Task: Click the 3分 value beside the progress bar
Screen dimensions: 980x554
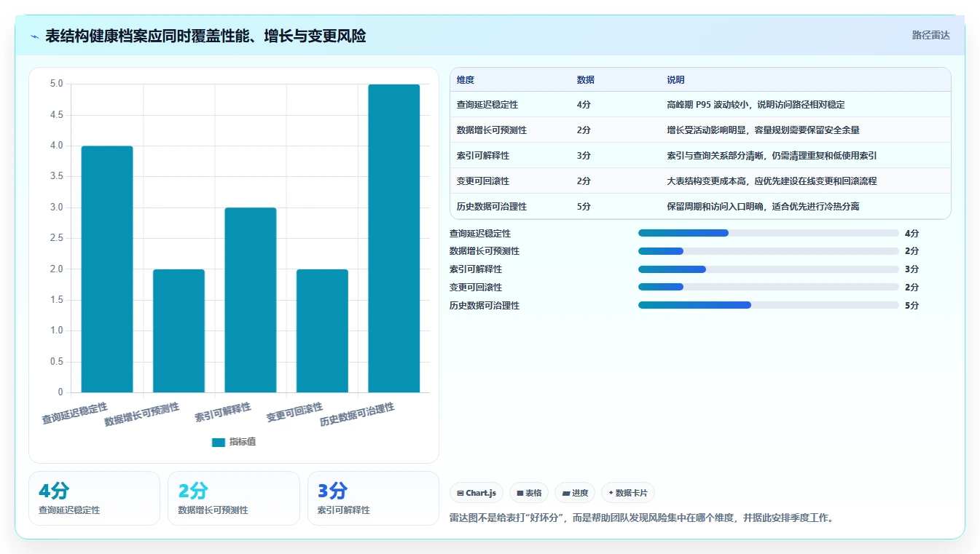Action: pos(912,269)
